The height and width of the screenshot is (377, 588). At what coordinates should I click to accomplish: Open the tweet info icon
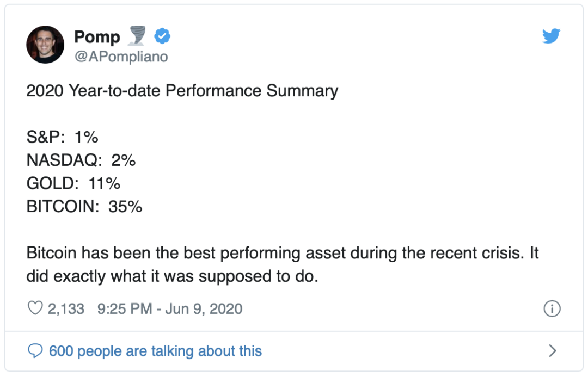[552, 309]
